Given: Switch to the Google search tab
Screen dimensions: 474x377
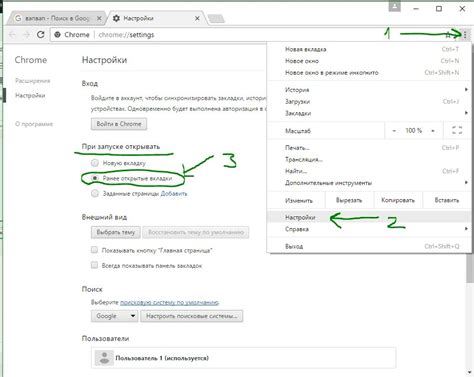Looking at the screenshot, I should pos(57,18).
